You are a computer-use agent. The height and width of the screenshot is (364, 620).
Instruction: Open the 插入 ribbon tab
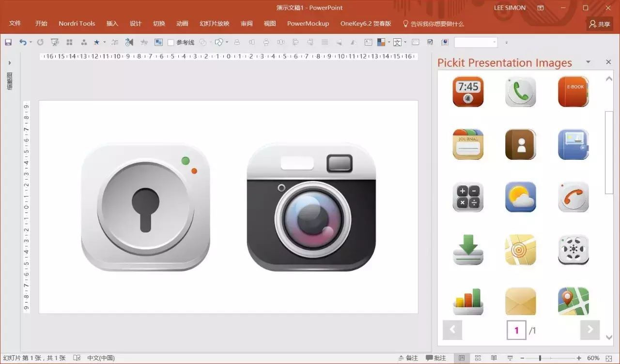[x=112, y=24]
